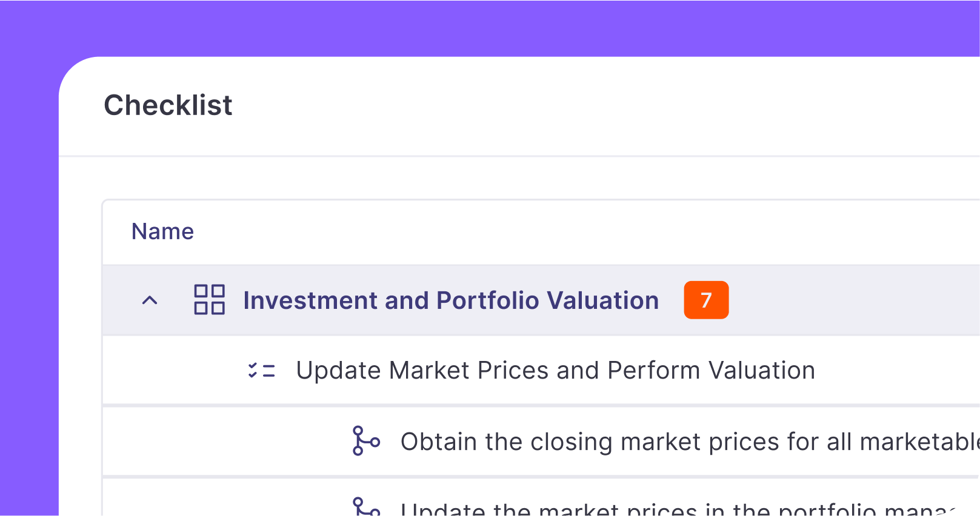Image resolution: width=980 pixels, height=516 pixels.
Task: Click the Name column header
Action: click(x=162, y=231)
